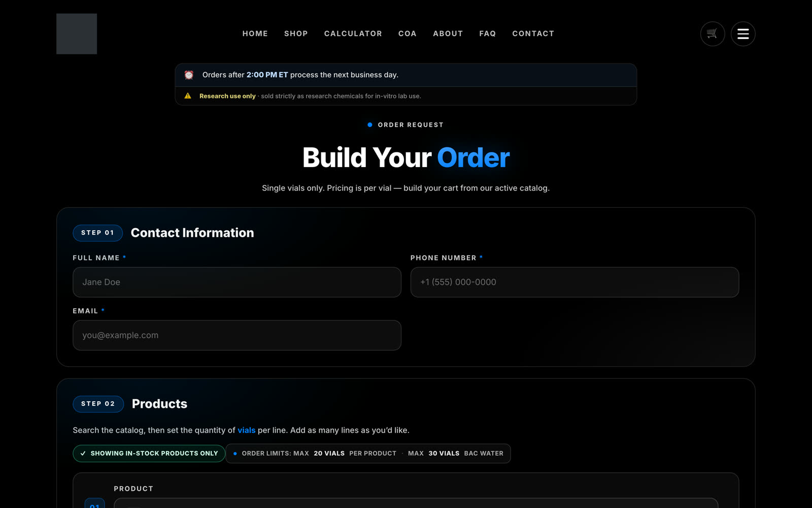Click the yellow warning triangle icon

click(188, 96)
